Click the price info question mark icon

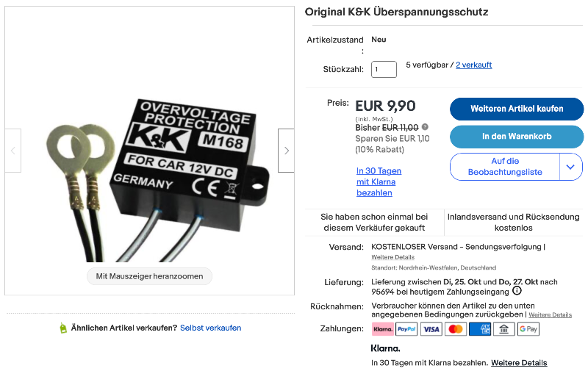coord(425,127)
